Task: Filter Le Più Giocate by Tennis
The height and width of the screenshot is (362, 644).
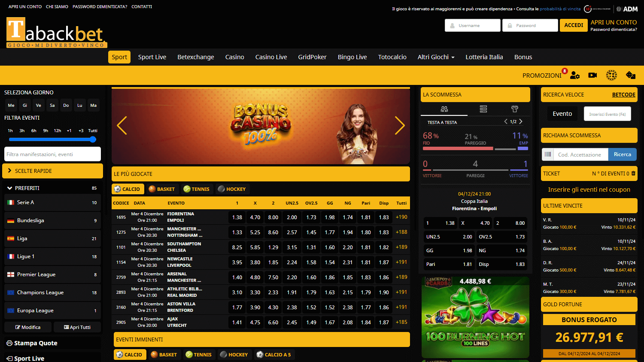Action: 197,189
